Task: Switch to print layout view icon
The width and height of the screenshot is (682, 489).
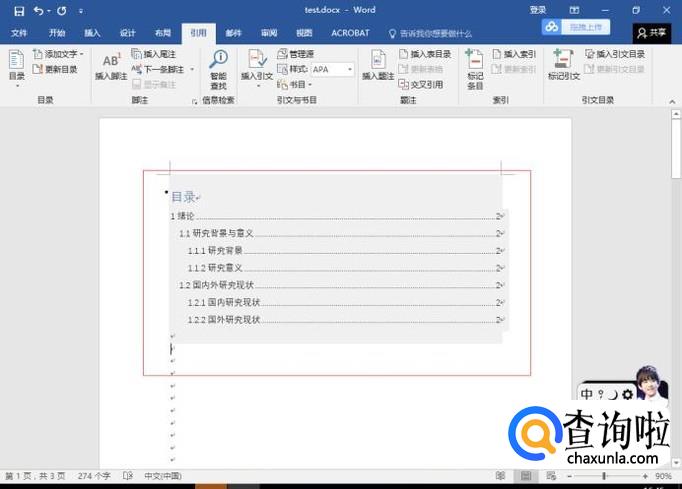Action: click(526, 476)
